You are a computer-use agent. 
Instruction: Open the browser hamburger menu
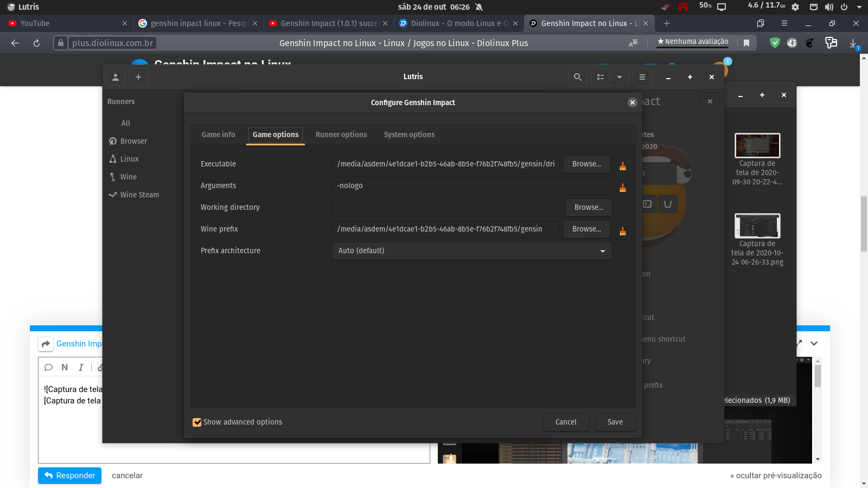coord(784,23)
